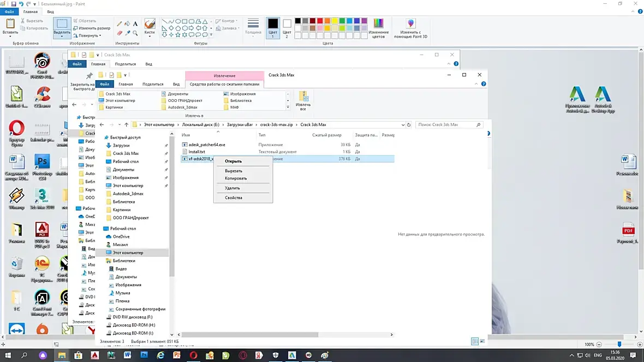Image resolution: width=644 pixels, height=362 pixels.
Task: Select the Pencil tool in Paint
Action: point(120,24)
